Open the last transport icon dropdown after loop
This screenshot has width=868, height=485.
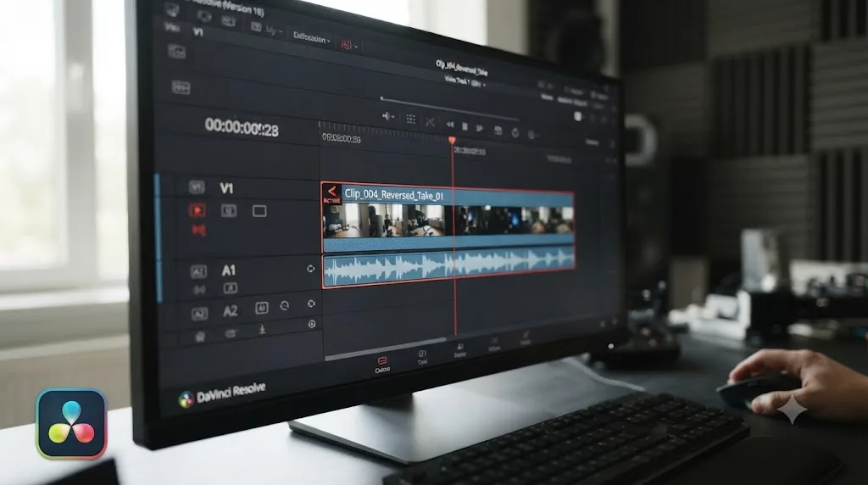coord(532,134)
